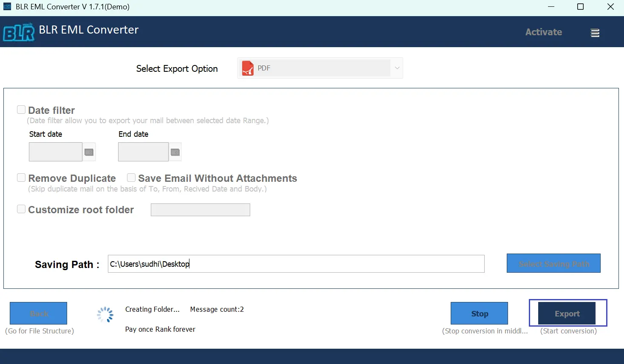This screenshot has height=364, width=624.
Task: Expand the Select Export Option dropdown arrow
Action: tap(397, 68)
